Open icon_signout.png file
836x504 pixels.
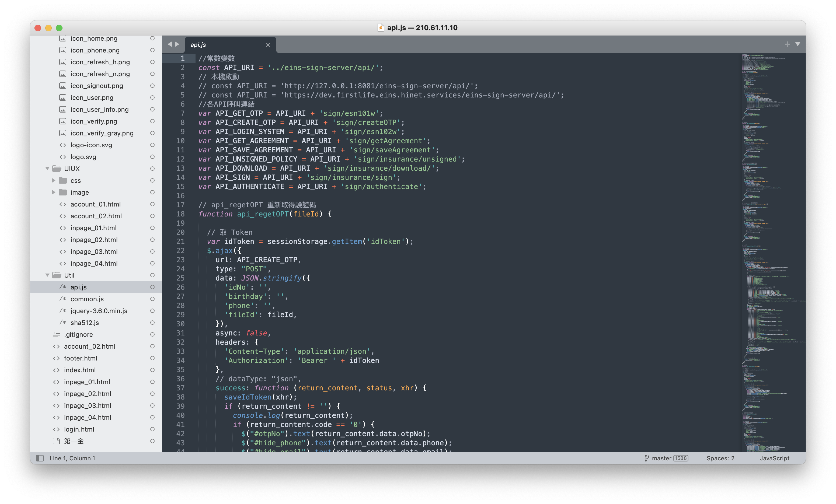(x=97, y=86)
